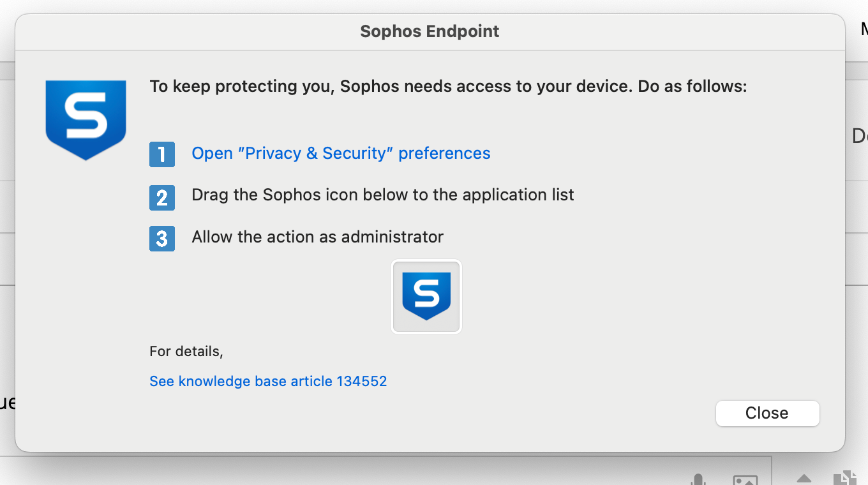This screenshot has height=485, width=868.
Task: Click the "Sophos Endpoint" dialog title
Action: point(430,31)
